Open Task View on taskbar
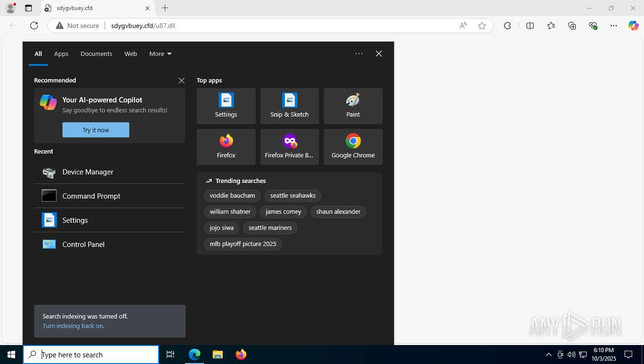This screenshot has width=644, height=364. [170, 355]
